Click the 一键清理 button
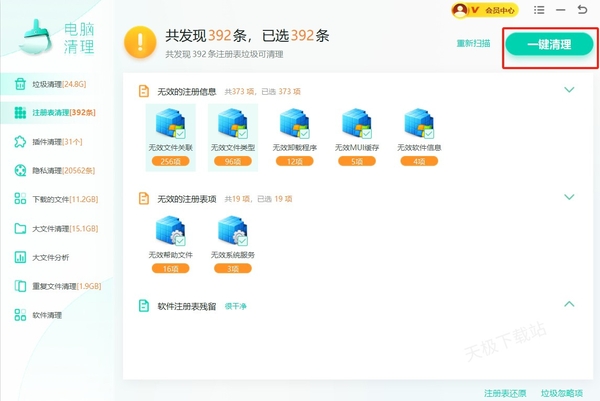 click(549, 44)
